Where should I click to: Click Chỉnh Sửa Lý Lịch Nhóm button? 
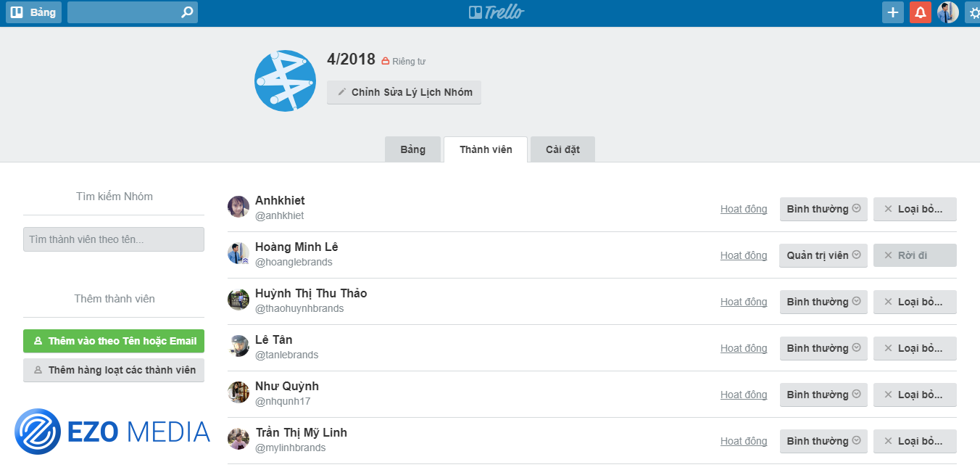(x=404, y=92)
